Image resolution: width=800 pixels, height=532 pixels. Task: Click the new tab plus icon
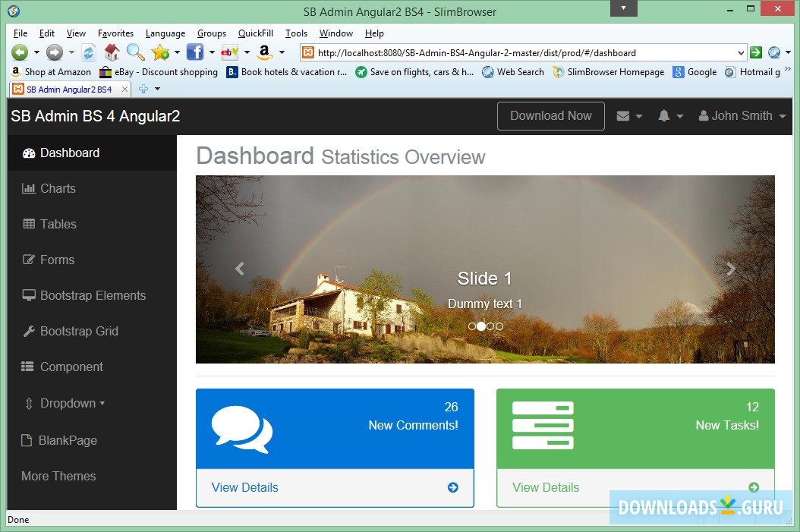(143, 89)
